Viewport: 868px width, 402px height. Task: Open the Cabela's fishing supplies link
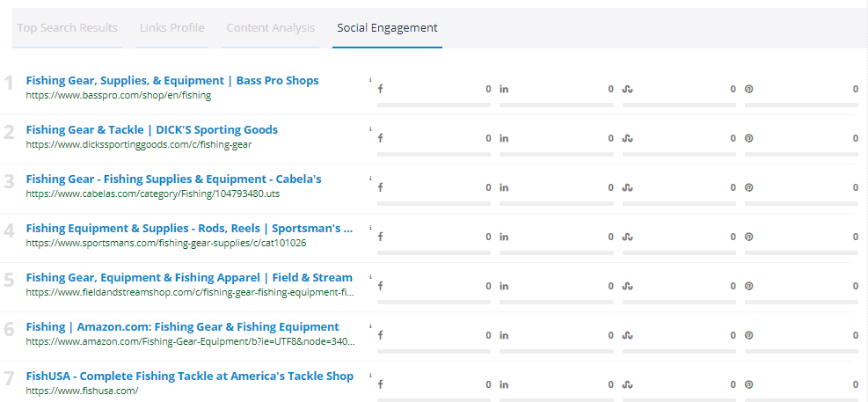(173, 179)
